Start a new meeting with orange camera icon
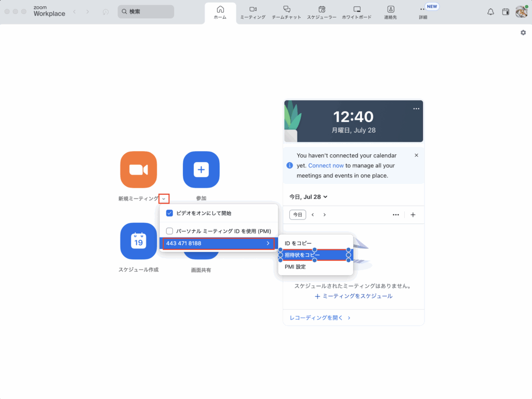Image resolution: width=532 pixels, height=399 pixels. (x=138, y=170)
